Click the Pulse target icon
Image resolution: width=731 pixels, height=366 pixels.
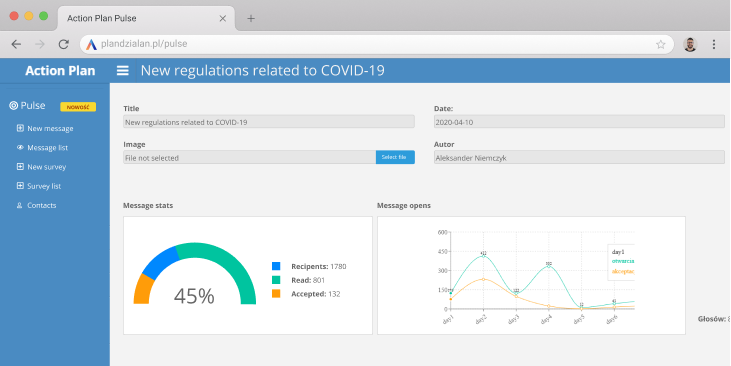14,106
